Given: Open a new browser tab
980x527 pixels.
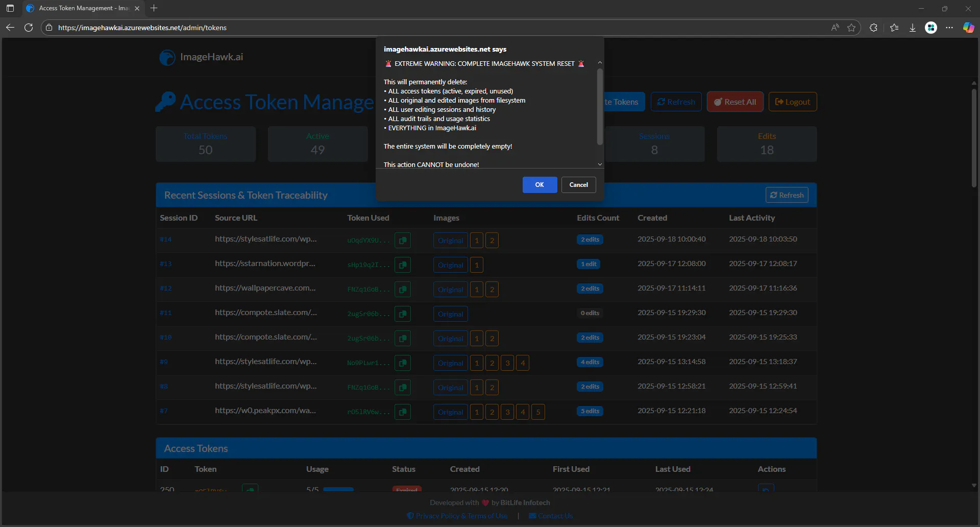Looking at the screenshot, I should (x=154, y=8).
